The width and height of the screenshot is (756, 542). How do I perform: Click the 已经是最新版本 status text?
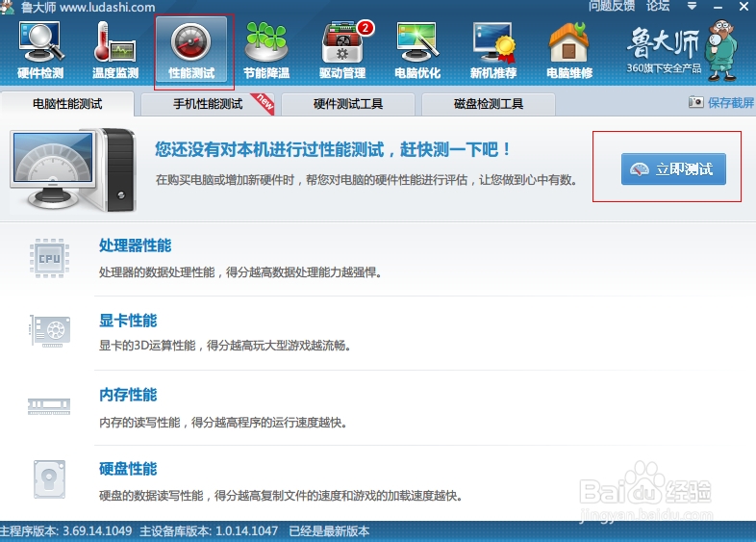coord(329,531)
